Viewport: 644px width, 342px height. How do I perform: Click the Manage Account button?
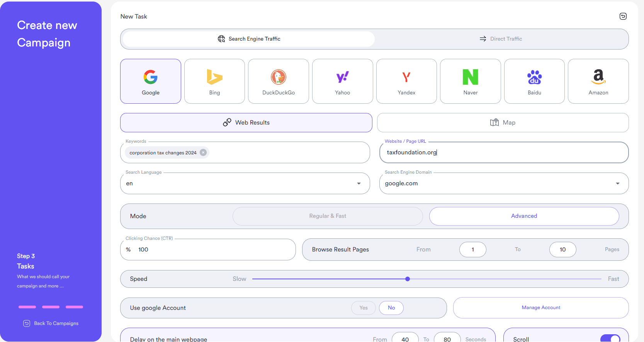click(x=541, y=308)
